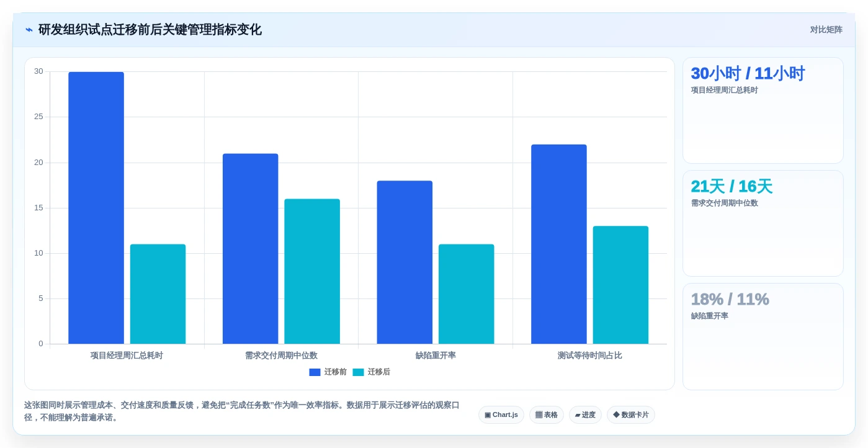Click the y-axis value 25
This screenshot has width=868, height=448.
(x=38, y=117)
